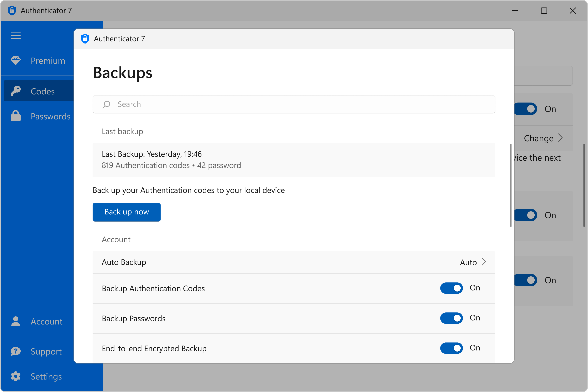Click the Passwords padlock icon
This screenshot has width=588, height=392.
coord(15,116)
